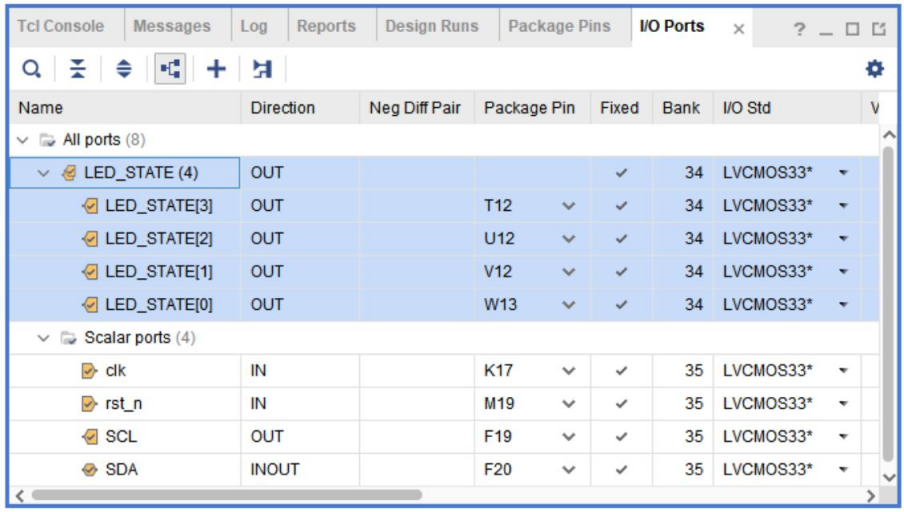Toggle Fixed checkmark for SDA row

[x=621, y=470]
